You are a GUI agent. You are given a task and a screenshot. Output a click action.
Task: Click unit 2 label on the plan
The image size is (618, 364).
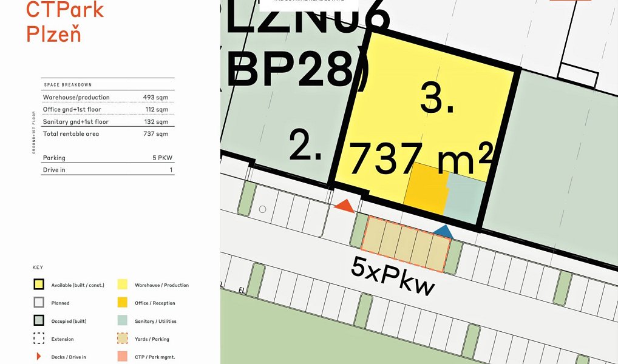tap(306, 146)
